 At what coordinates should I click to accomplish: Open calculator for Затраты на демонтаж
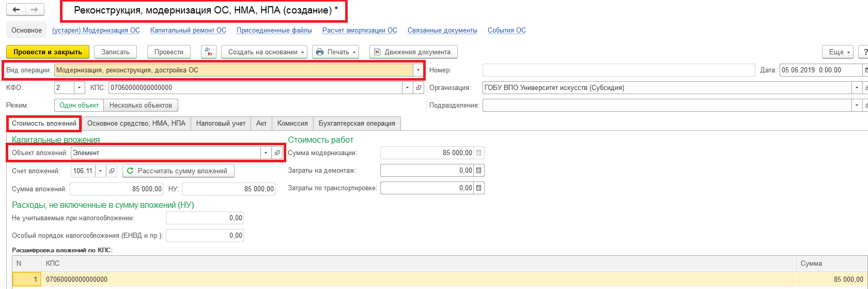pos(479,171)
